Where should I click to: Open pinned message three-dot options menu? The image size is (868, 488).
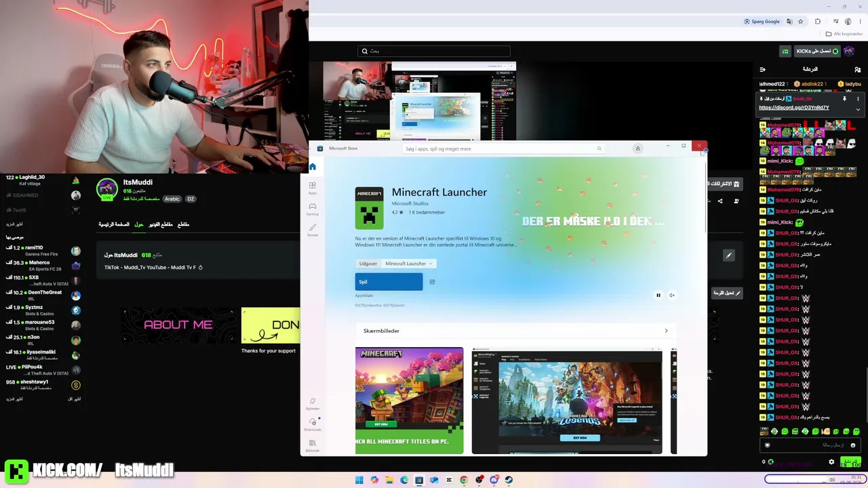click(x=858, y=99)
